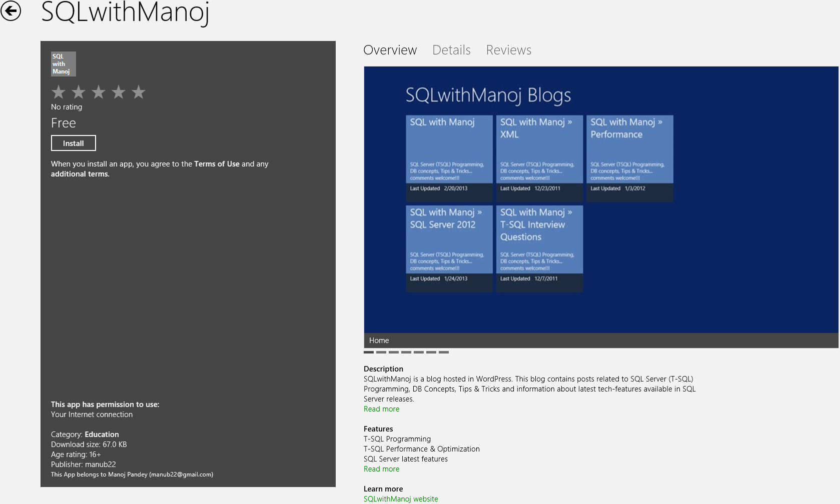Image resolution: width=840 pixels, height=504 pixels.
Task: Click the third rating star
Action: click(99, 92)
